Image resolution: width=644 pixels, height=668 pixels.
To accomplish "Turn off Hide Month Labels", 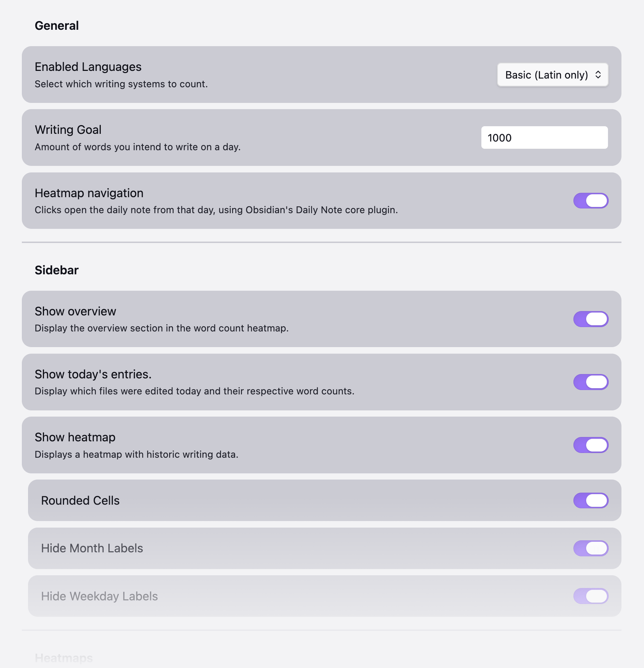I will click(x=590, y=548).
